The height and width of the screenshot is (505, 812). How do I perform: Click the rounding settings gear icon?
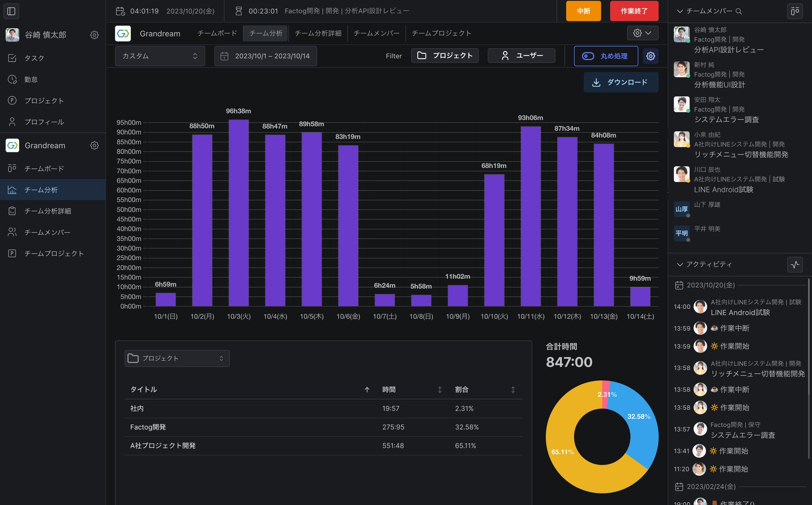650,56
